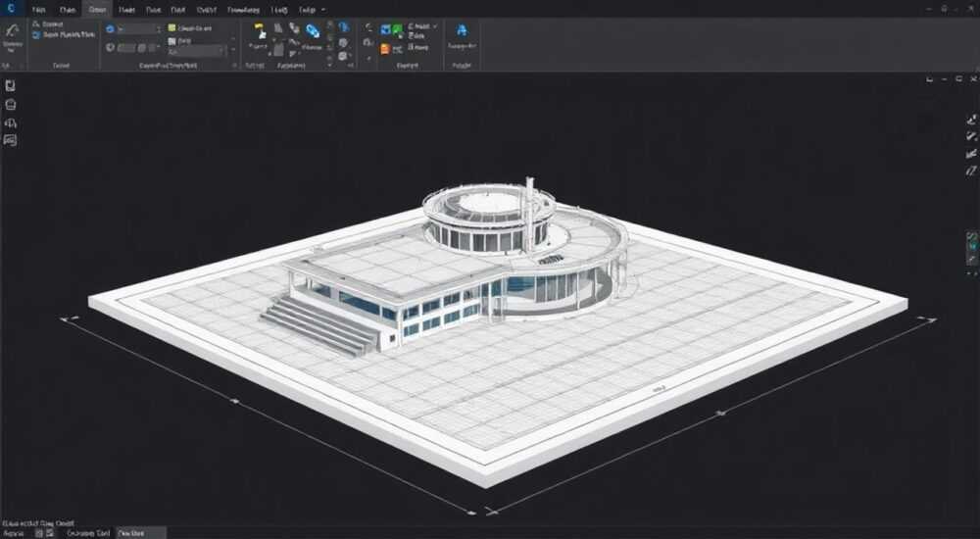Click the top tool icon on viewport's right edge
Image resolution: width=980 pixels, height=539 pixels.
971,120
